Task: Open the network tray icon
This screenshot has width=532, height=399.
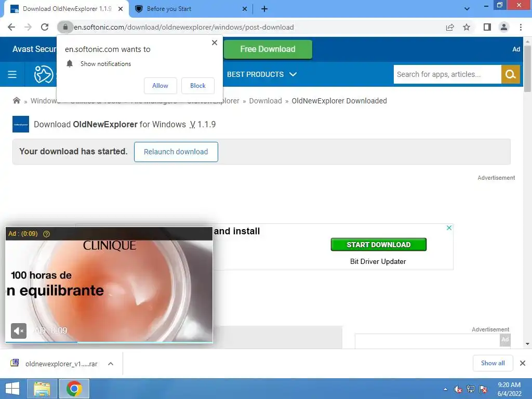Action: pos(471,389)
